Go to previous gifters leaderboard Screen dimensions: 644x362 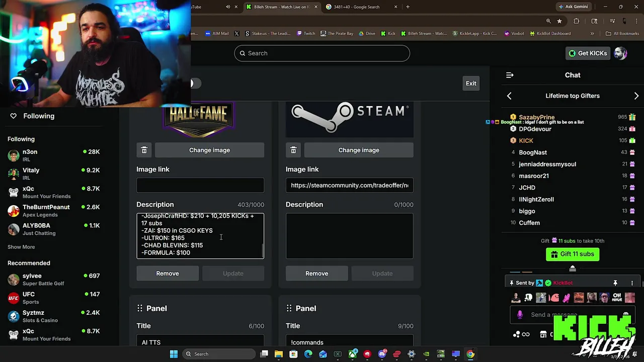pos(509,96)
